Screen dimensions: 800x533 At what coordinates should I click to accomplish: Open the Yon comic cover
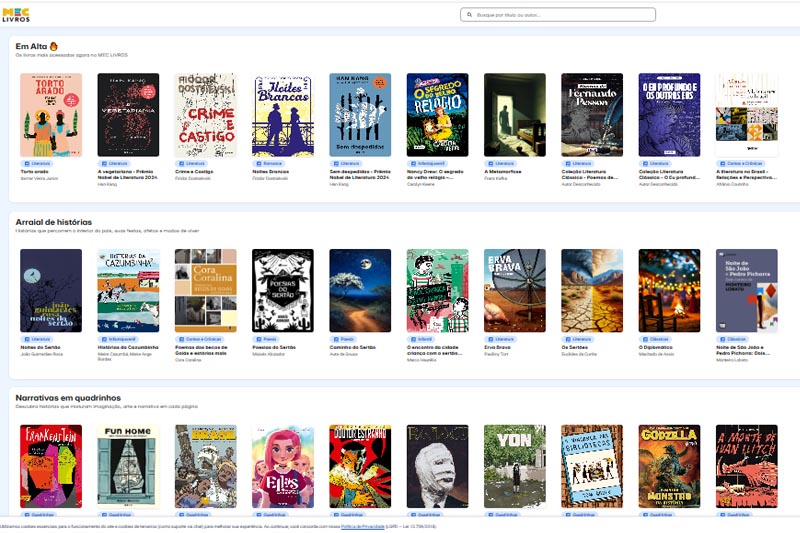coord(515,466)
